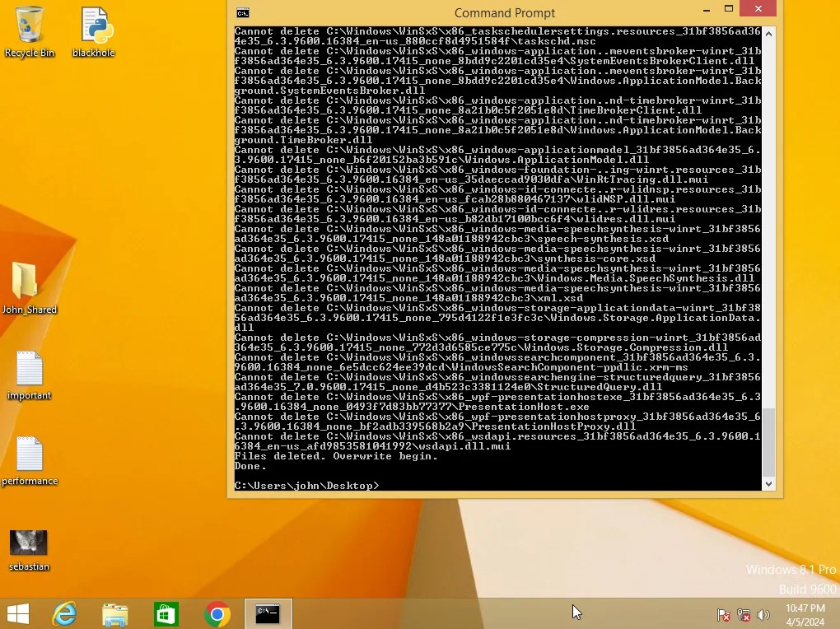Open Internet Explorer from the taskbar

pos(64,614)
